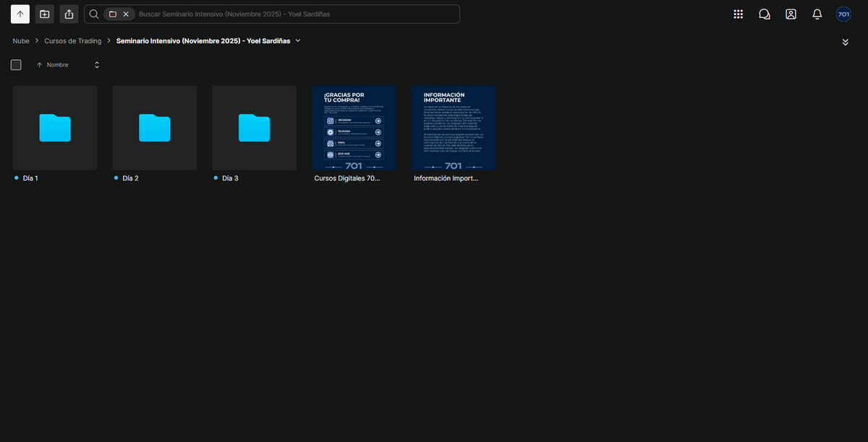Screen dimensions: 868x442
Task: Open the 701 account avatar menu
Action: pyautogui.click(x=843, y=14)
